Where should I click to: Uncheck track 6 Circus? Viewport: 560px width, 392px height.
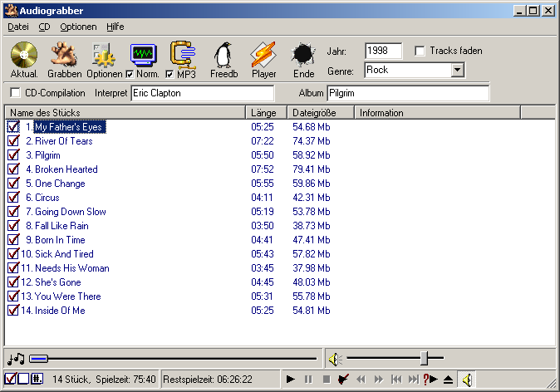[13, 197]
